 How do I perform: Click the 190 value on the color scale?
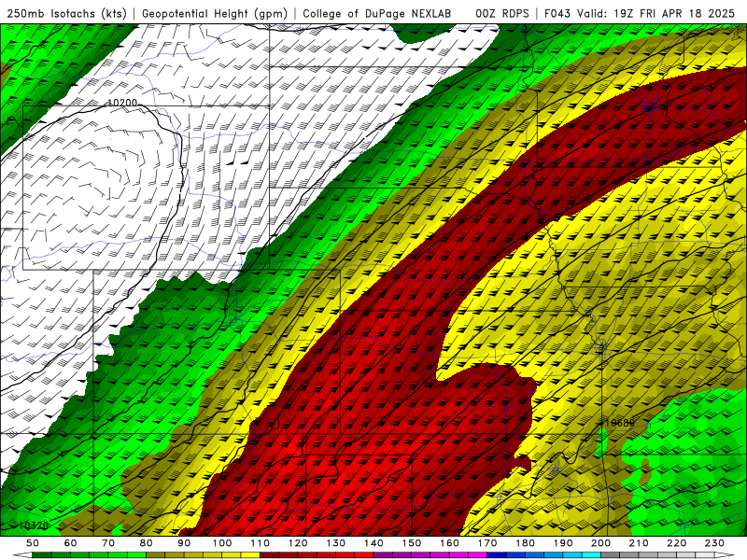pos(563,543)
